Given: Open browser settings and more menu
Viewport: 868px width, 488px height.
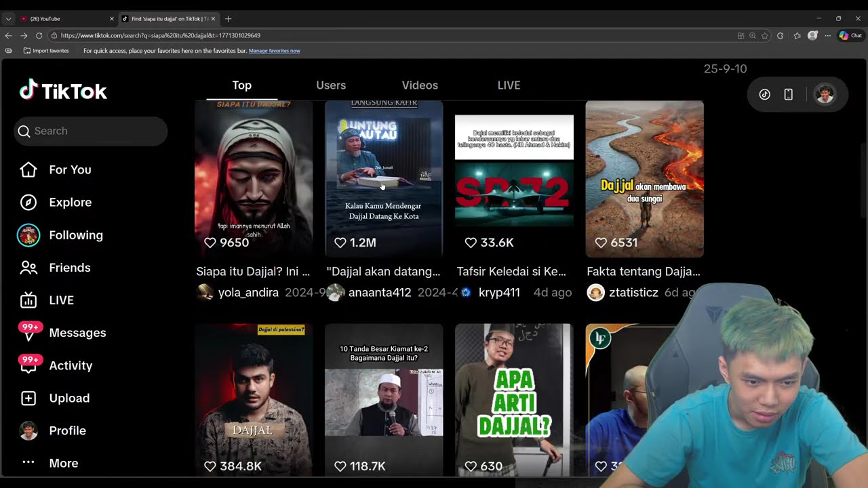Looking at the screenshot, I should point(827,35).
